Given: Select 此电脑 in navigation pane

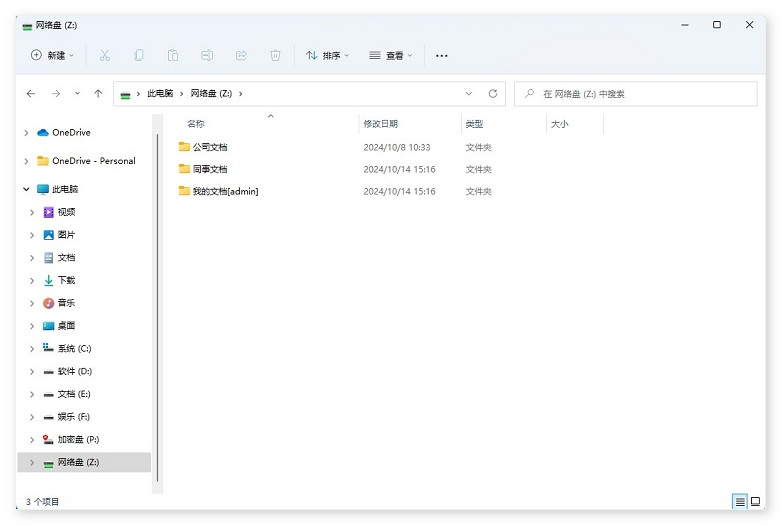Looking at the screenshot, I should pos(65,189).
